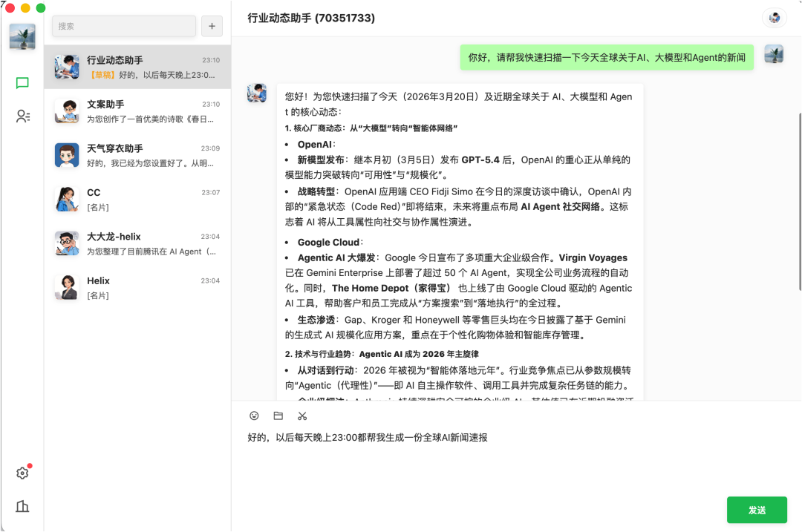Open the chat messages icon in sidebar
The height and width of the screenshot is (532, 802).
pos(22,83)
